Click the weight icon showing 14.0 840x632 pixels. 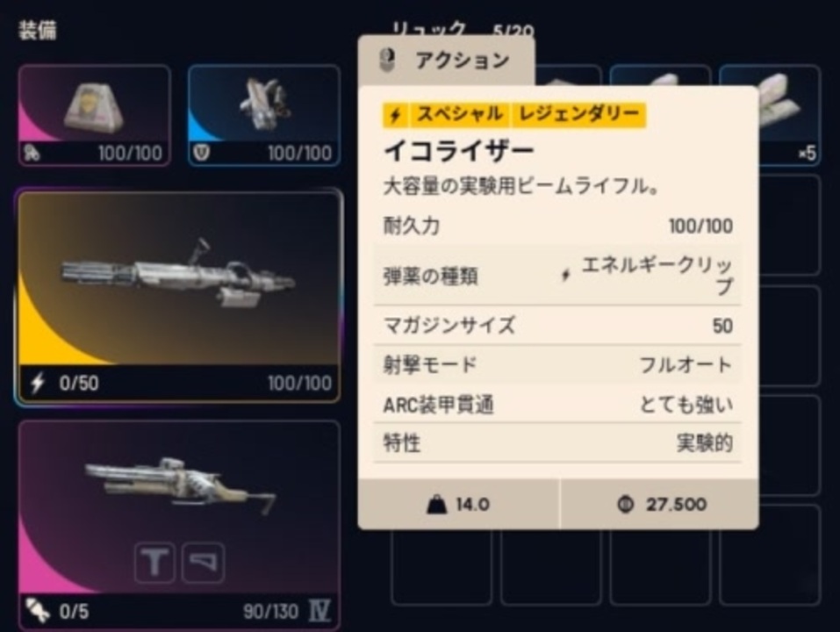436,504
